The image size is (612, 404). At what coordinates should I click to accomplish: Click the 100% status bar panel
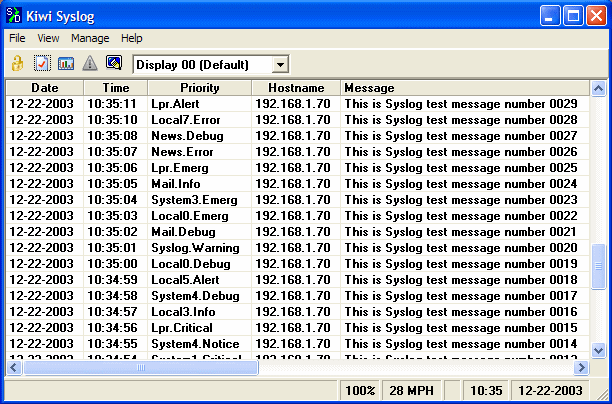[359, 390]
